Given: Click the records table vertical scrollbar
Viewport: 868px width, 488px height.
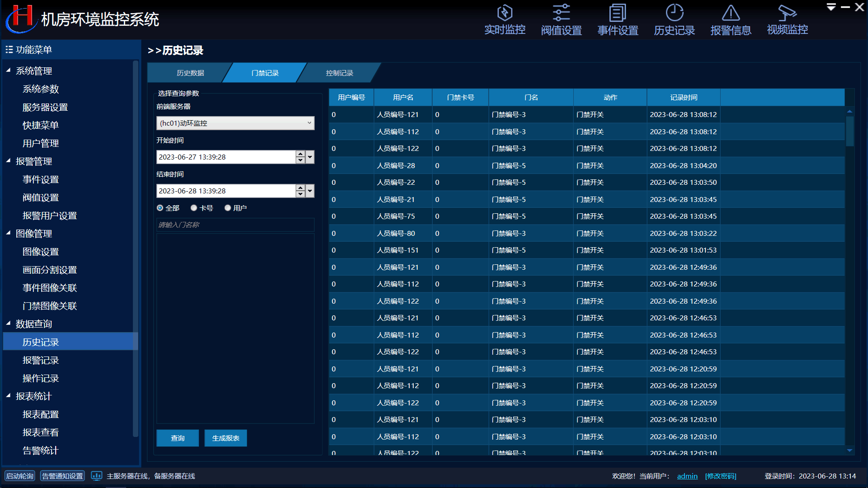Looking at the screenshot, I should pos(849,131).
